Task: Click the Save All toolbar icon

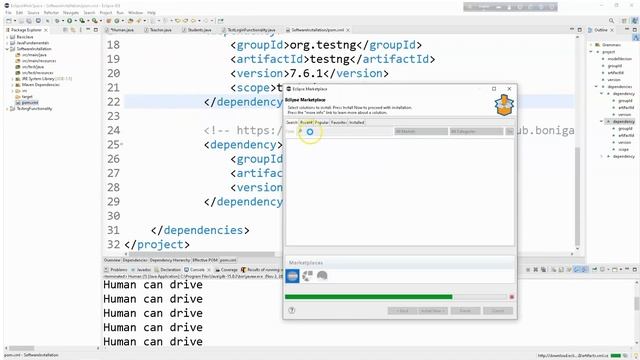Action: (x=29, y=20)
